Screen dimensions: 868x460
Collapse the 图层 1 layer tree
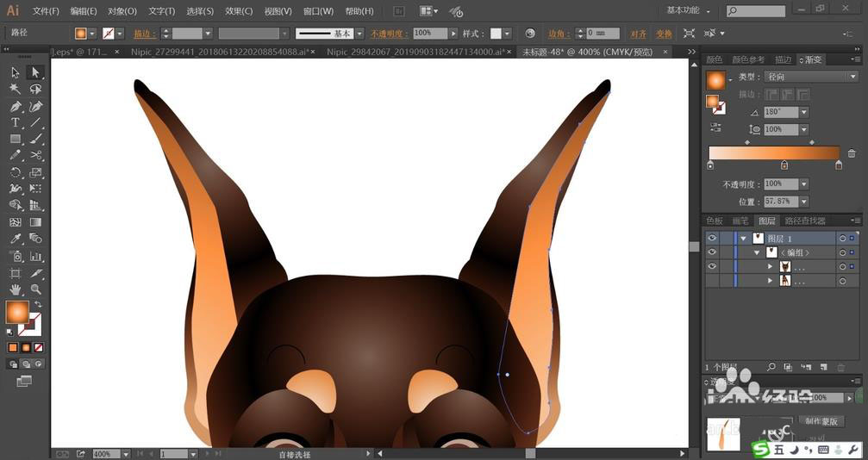[743, 239]
